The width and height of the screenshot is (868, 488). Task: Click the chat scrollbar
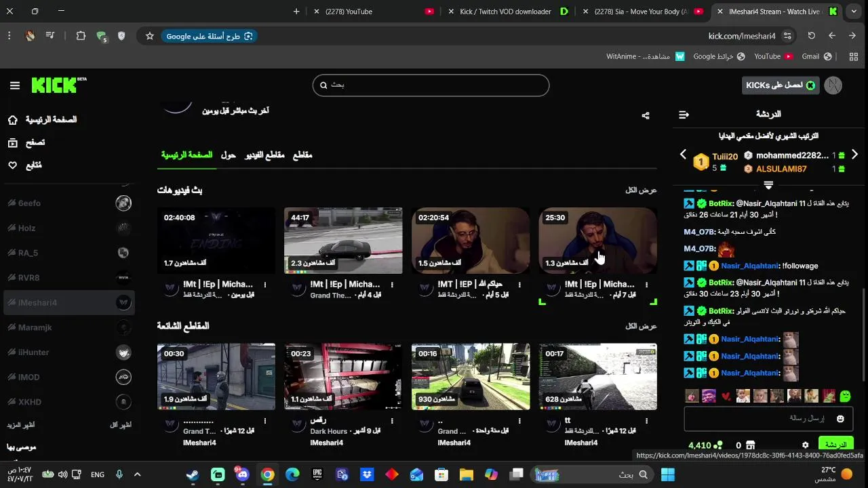click(863, 335)
